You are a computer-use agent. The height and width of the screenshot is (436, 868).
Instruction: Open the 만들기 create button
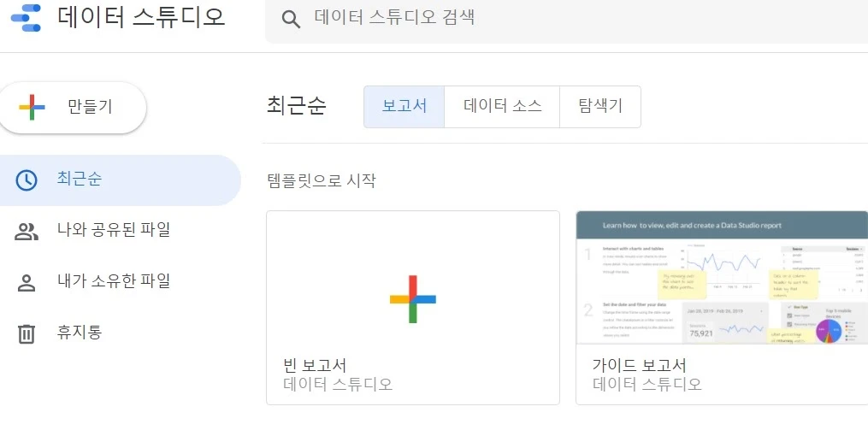coord(72,108)
